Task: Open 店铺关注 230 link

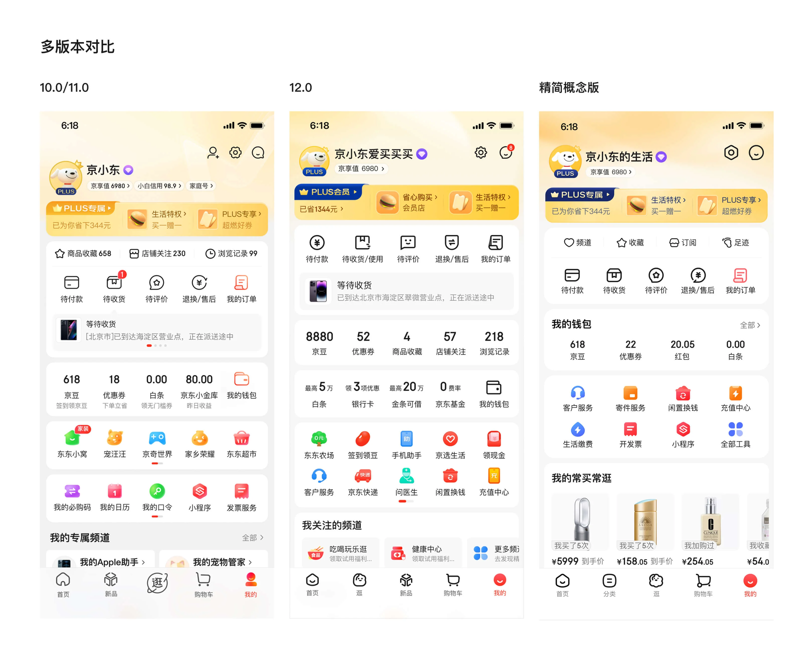Action: [x=157, y=254]
